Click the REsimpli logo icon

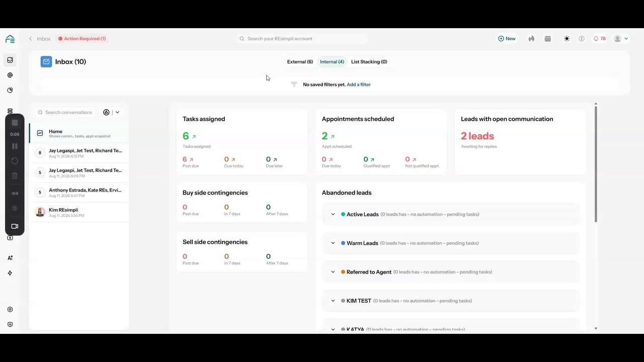(x=10, y=39)
